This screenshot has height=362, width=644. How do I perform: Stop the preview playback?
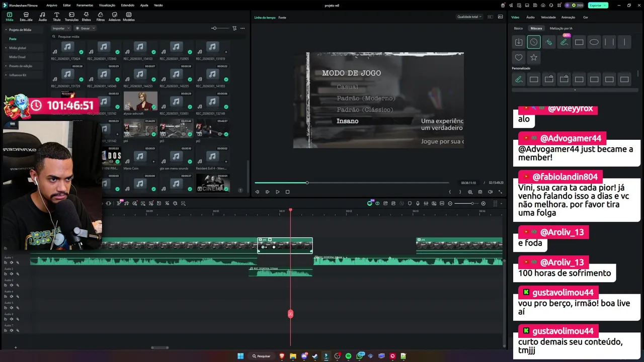[x=287, y=192]
